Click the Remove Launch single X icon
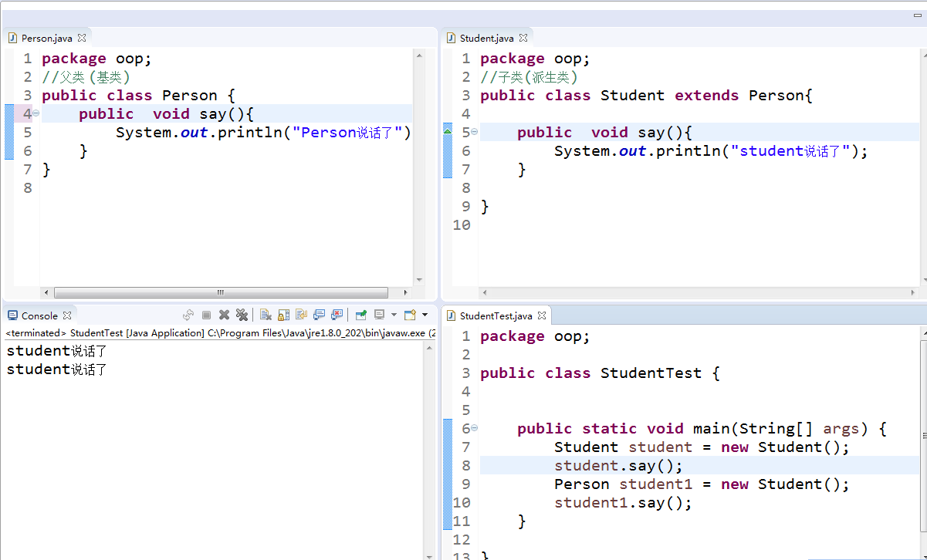 (224, 315)
